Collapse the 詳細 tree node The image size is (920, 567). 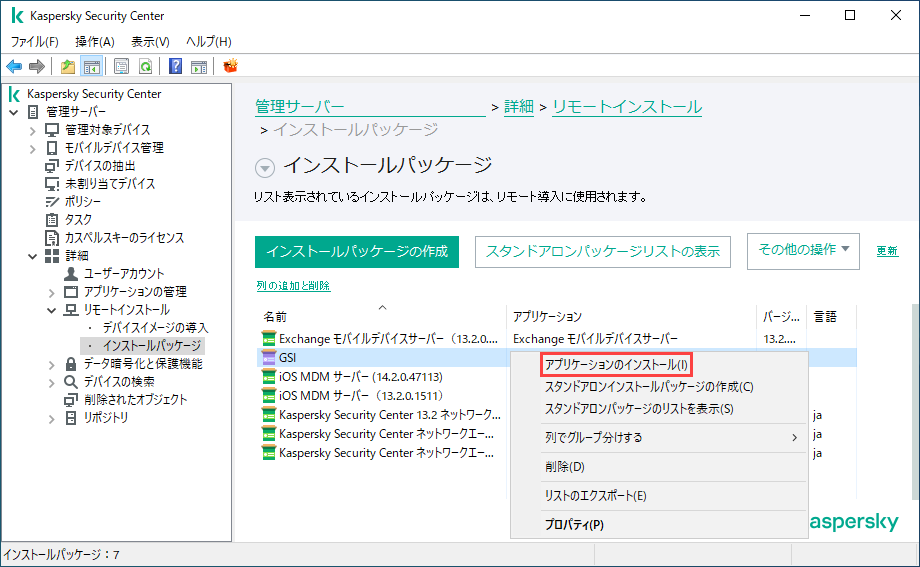click(x=33, y=256)
